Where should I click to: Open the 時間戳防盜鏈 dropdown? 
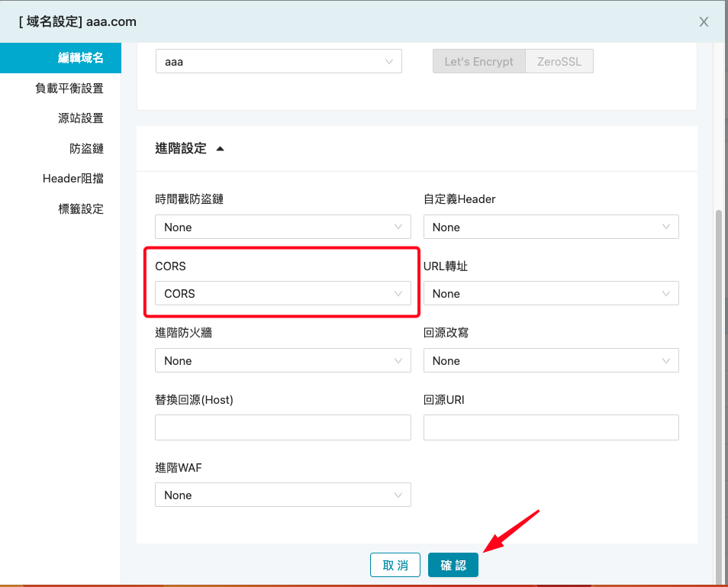[x=282, y=227]
